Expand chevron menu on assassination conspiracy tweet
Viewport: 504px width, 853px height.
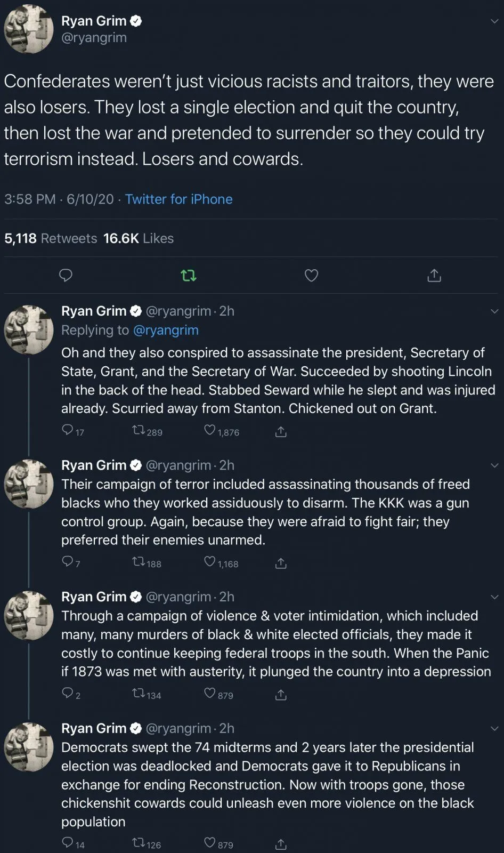[x=494, y=311]
